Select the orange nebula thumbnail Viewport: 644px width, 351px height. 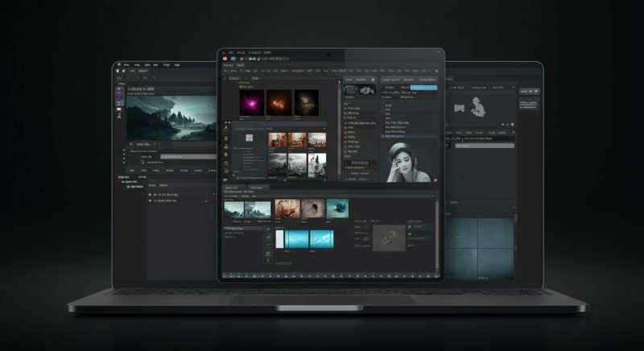(279, 102)
